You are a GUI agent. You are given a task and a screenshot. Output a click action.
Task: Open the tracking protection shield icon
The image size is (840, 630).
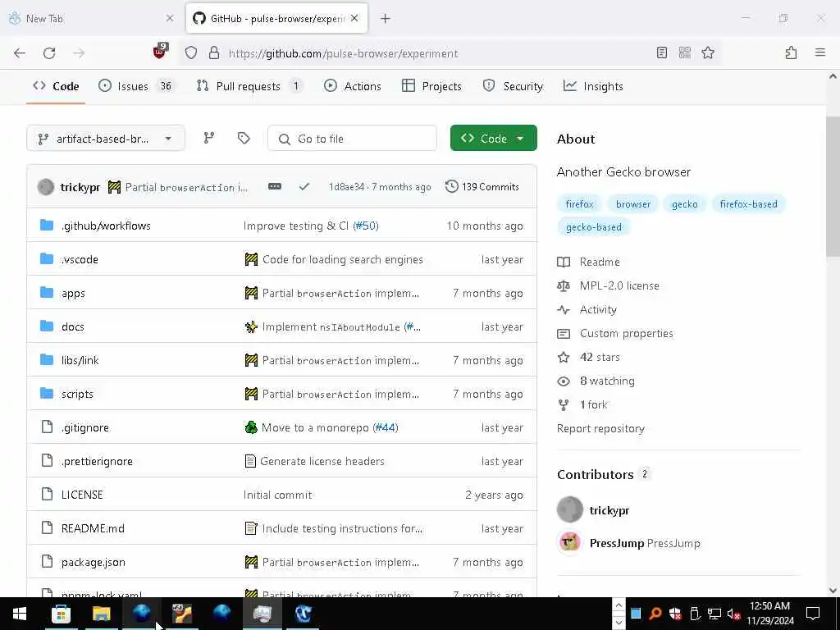191,53
